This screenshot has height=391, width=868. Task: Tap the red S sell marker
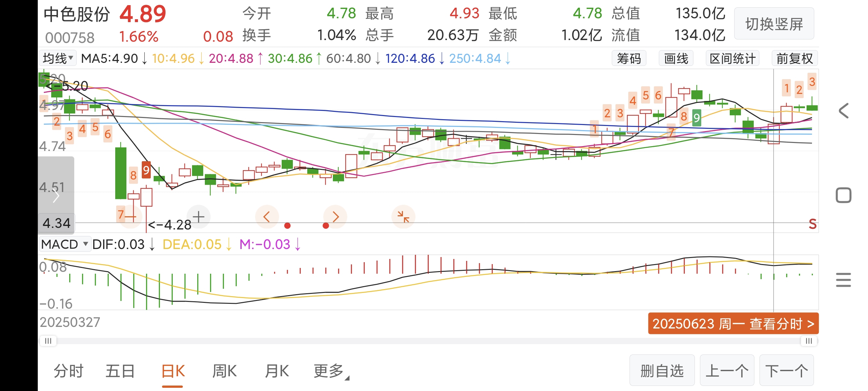coord(812,224)
